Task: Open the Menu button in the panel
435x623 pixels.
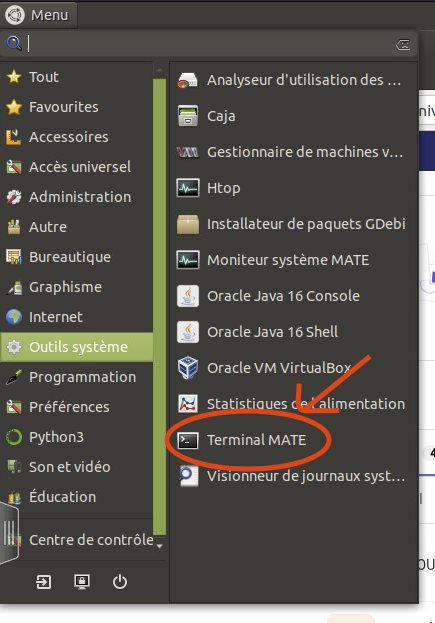Action: pyautogui.click(x=37, y=15)
